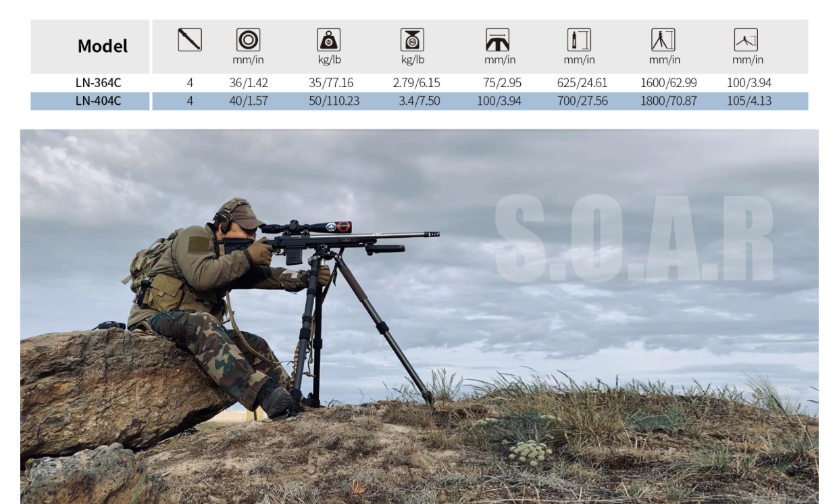Click the "3.4/7.50" weight value
Viewport: 839px width, 504px height.
pos(419,101)
